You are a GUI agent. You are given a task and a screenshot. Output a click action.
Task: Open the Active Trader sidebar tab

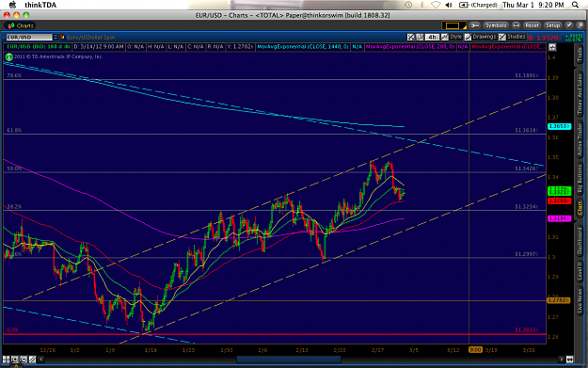coord(580,139)
